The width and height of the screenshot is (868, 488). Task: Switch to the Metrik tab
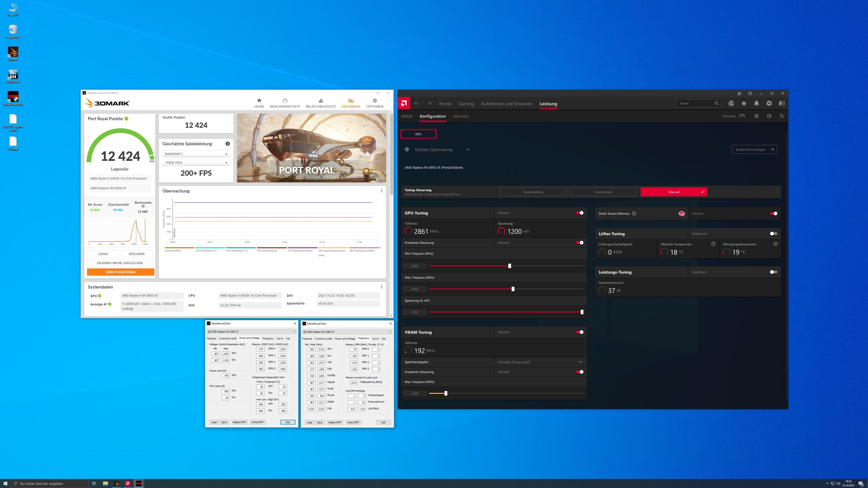click(407, 116)
